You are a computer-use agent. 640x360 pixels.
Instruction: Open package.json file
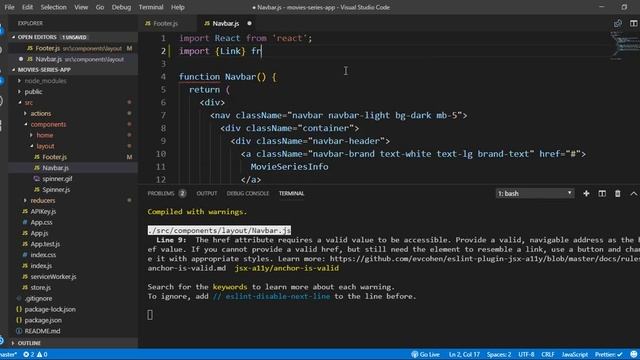[43, 320]
